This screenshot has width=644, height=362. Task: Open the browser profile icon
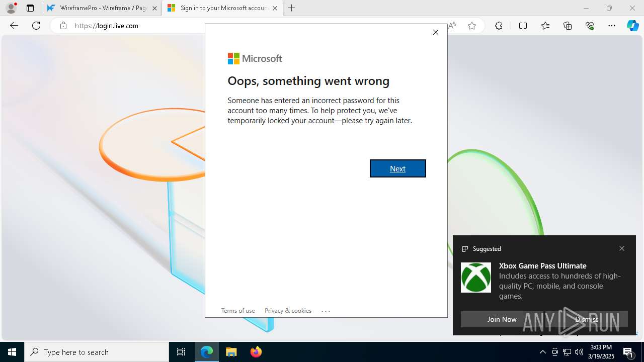[11, 8]
